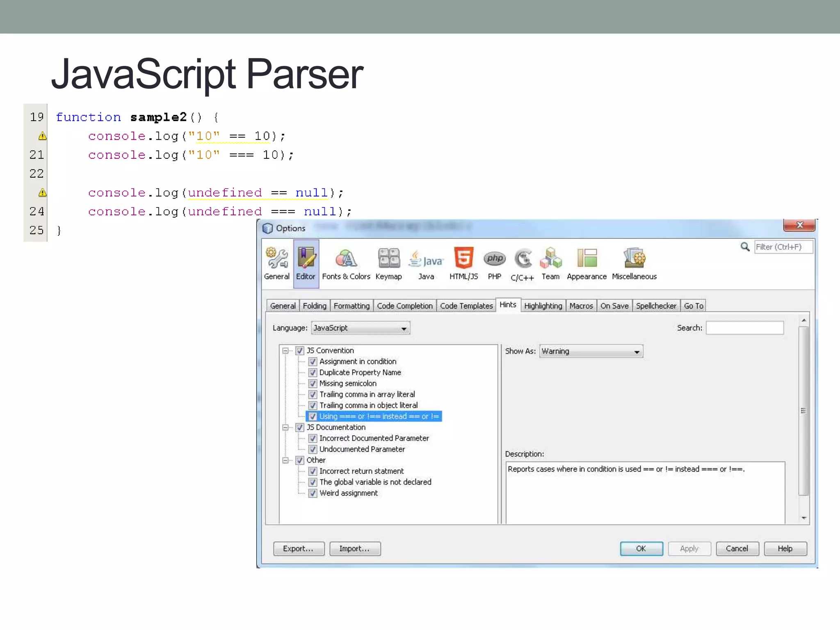Close the Options dialog
840x630 pixels.
tap(799, 225)
